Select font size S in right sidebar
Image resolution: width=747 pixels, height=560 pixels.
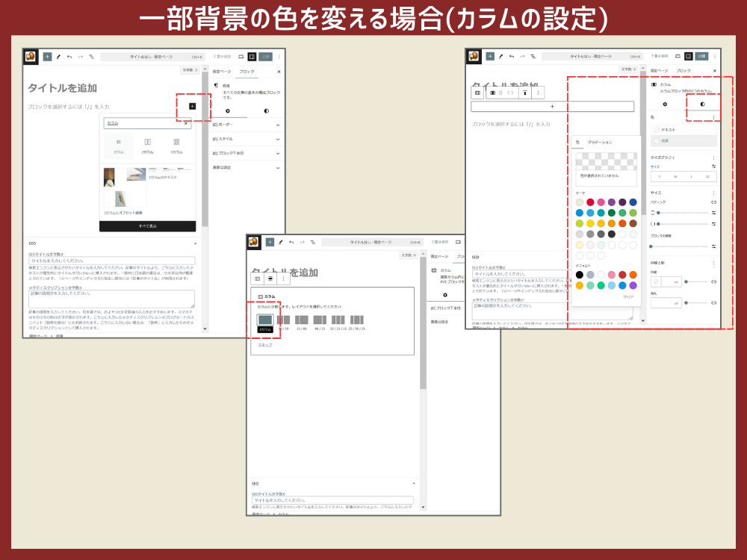660,177
